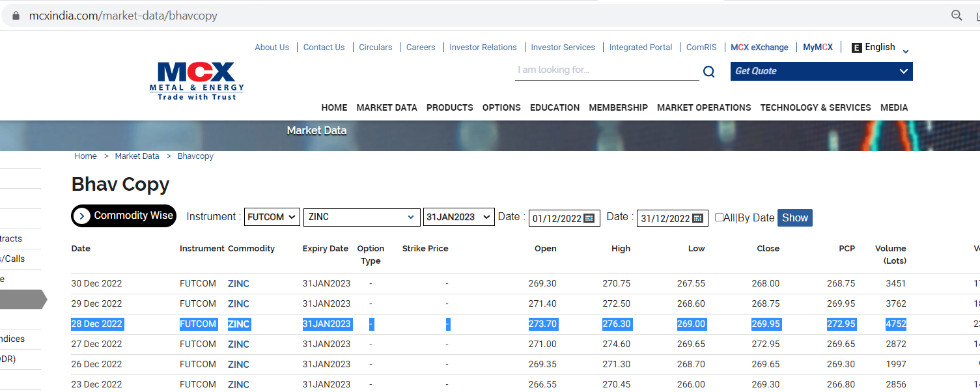
Task: Click the search magnifier icon beside search box
Action: [709, 72]
